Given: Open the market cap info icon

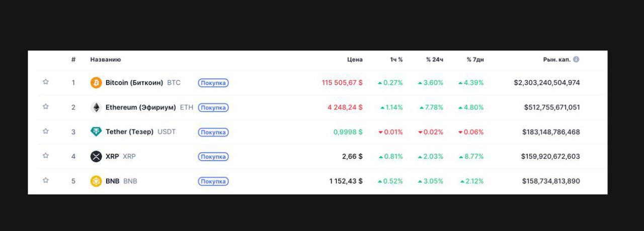Looking at the screenshot, I should [x=576, y=59].
